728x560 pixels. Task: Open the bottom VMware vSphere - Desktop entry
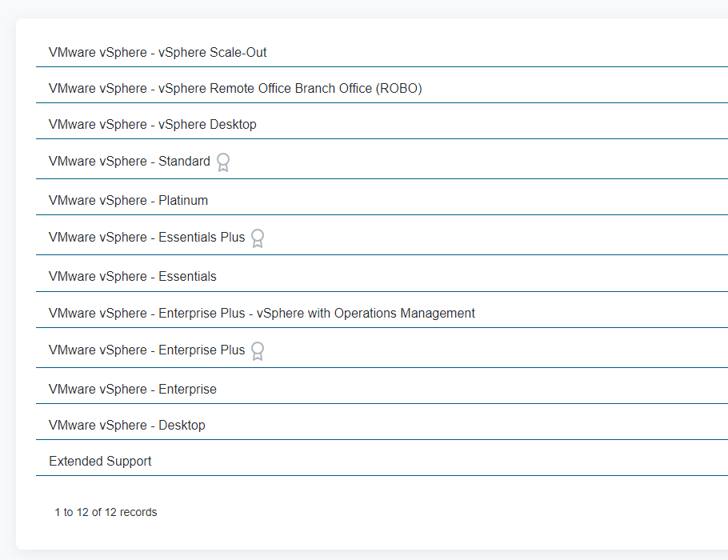[126, 425]
